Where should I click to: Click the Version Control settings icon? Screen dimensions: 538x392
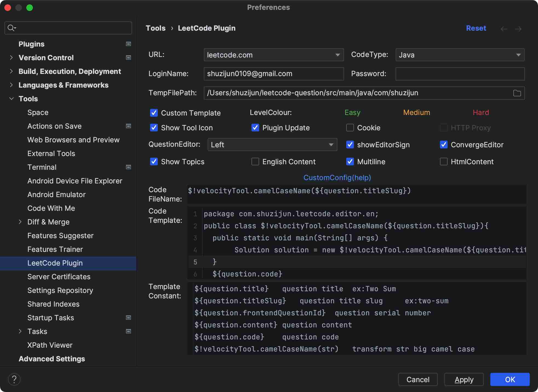[x=130, y=57]
